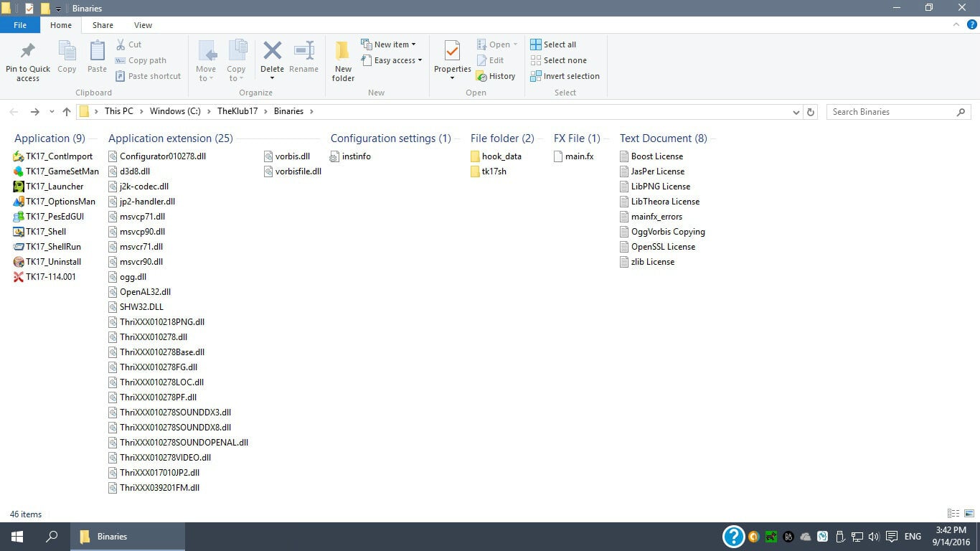Switch to the Share ribbon tab

[x=103, y=25]
